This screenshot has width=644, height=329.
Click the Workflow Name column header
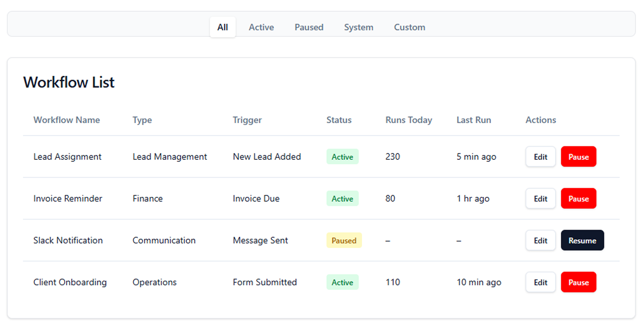tap(66, 120)
